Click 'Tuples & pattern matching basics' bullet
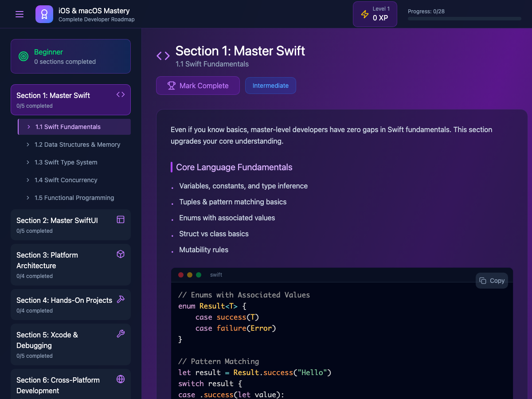Screen dimensions: 532x399 click(x=233, y=202)
